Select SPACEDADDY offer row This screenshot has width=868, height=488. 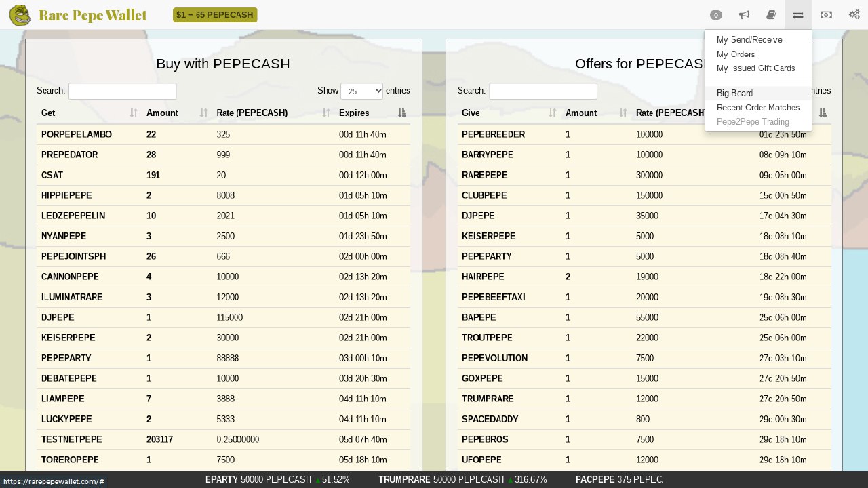pyautogui.click(x=644, y=419)
